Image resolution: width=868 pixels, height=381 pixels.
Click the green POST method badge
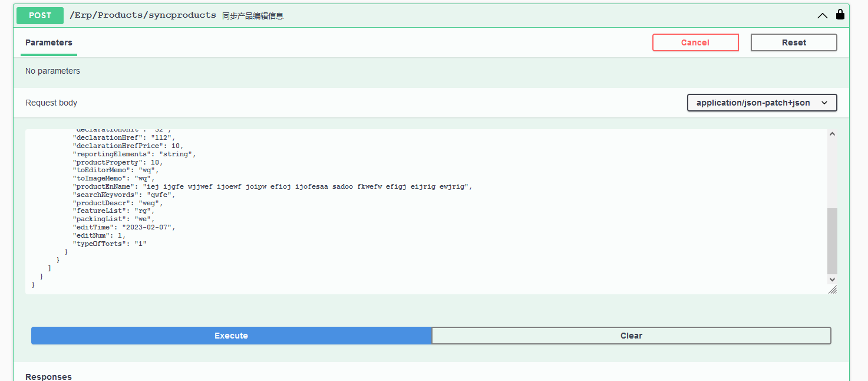pos(40,15)
